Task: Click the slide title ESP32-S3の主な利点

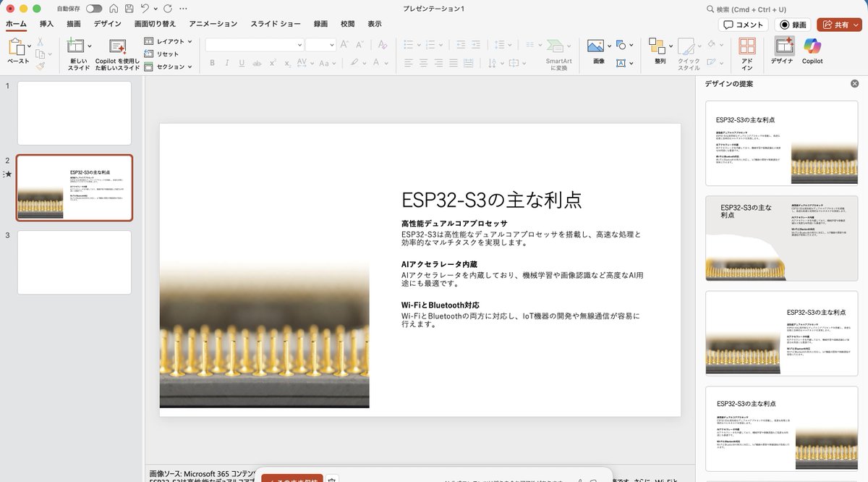Action: pos(492,200)
